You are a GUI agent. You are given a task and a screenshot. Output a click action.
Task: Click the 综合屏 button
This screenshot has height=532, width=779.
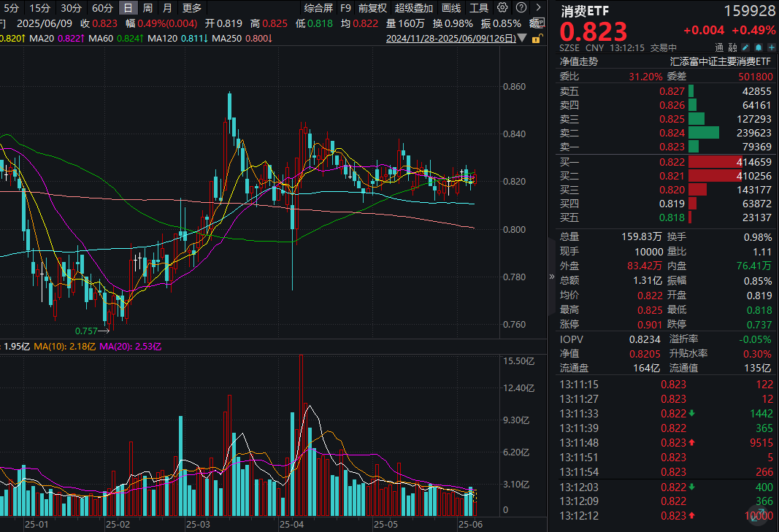[318, 7]
